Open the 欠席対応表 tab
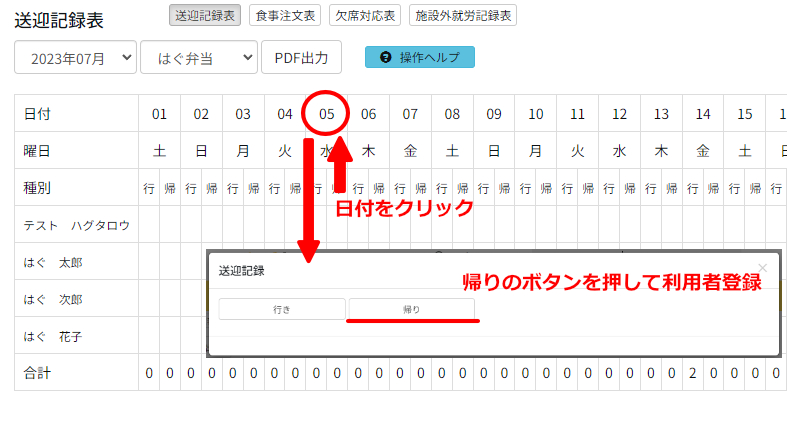The image size is (787, 443). pos(365,15)
